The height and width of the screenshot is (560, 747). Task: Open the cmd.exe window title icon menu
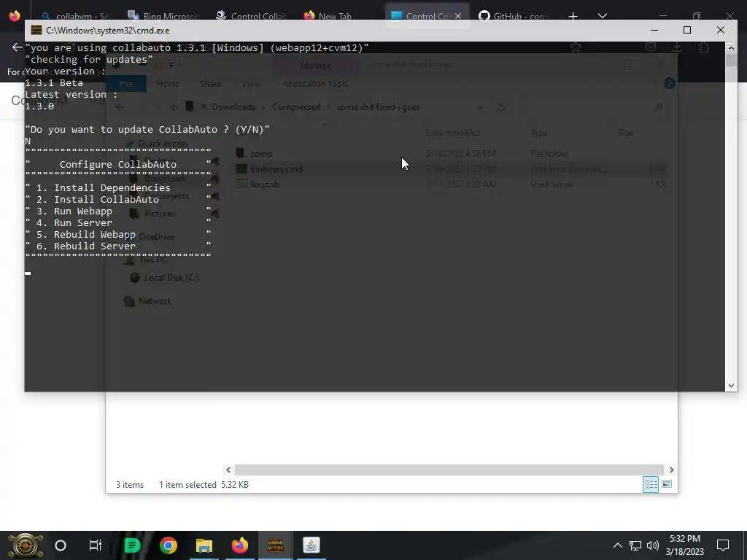[x=36, y=31]
